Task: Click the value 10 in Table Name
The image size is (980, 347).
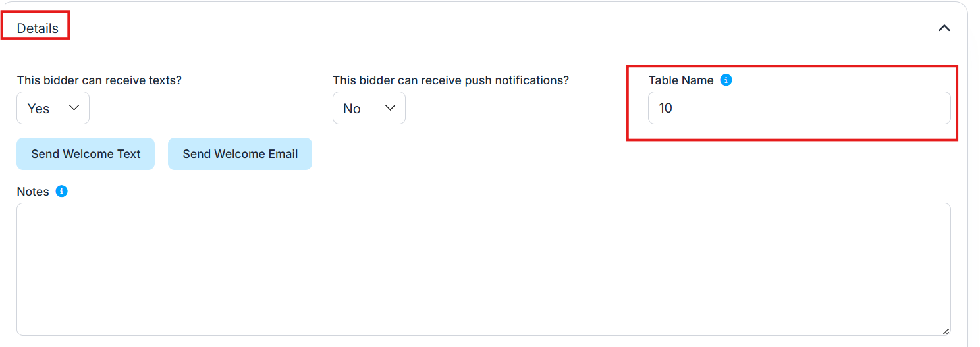Action: 665,108
